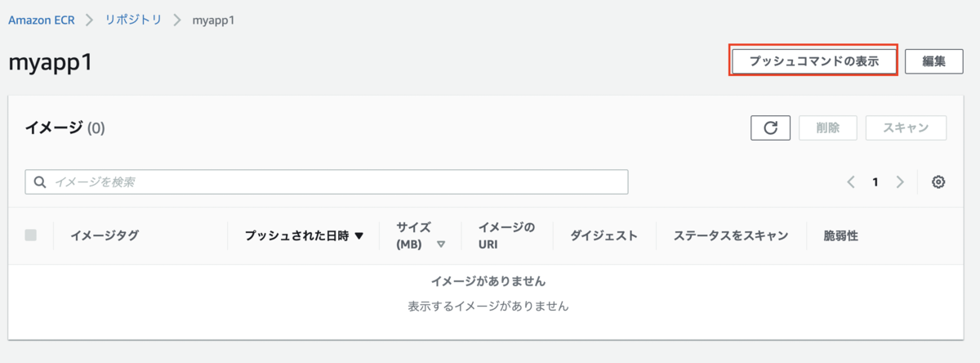The image size is (980, 363).
Task: Click breadcrumb chevron after Amazon ECR
Action: click(x=88, y=20)
